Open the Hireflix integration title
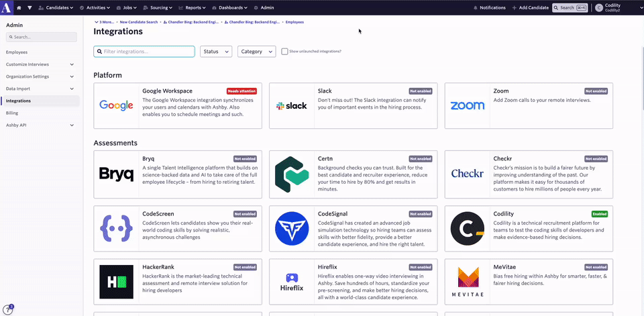 coord(327,267)
